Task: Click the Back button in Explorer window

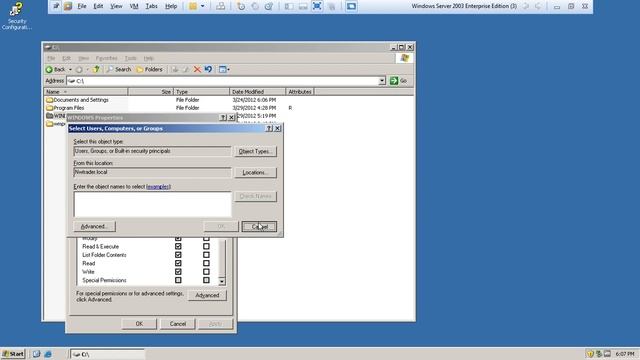Action: [x=56, y=69]
